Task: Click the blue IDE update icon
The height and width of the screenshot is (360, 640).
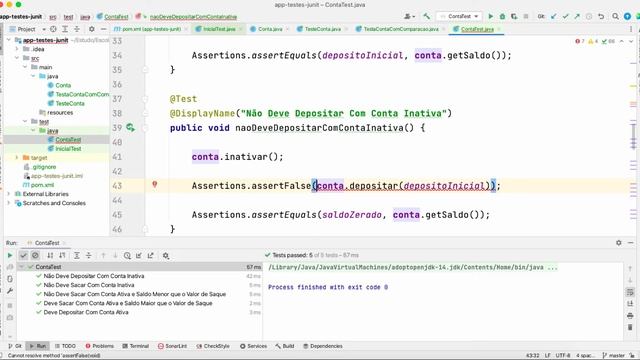Action: [x=627, y=16]
